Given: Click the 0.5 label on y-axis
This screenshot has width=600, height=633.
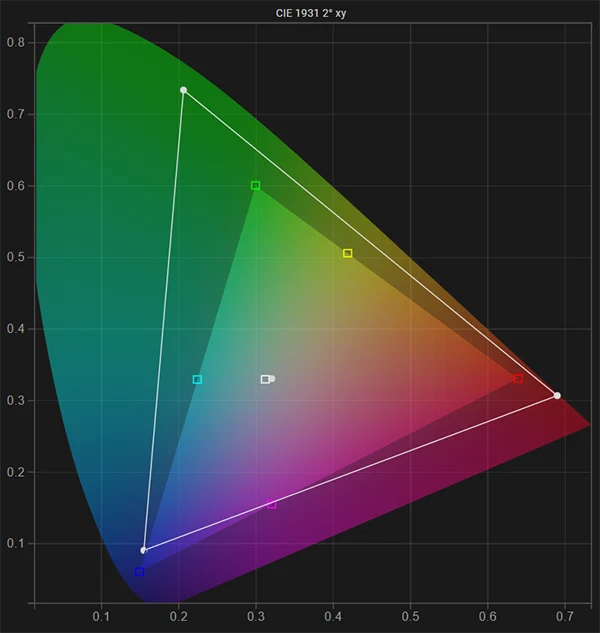Looking at the screenshot, I should point(16,257).
